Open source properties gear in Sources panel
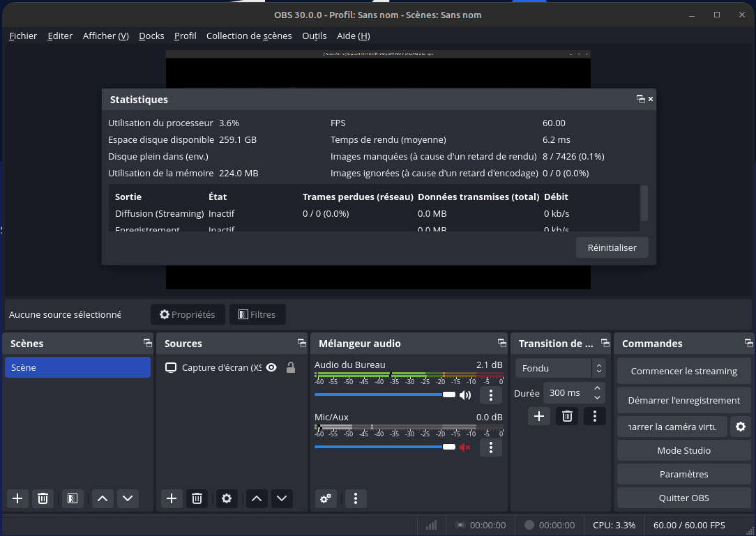 [226, 498]
